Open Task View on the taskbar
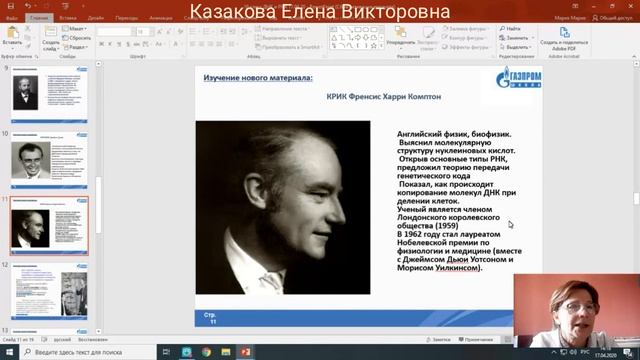640x360 pixels. [x=166, y=352]
